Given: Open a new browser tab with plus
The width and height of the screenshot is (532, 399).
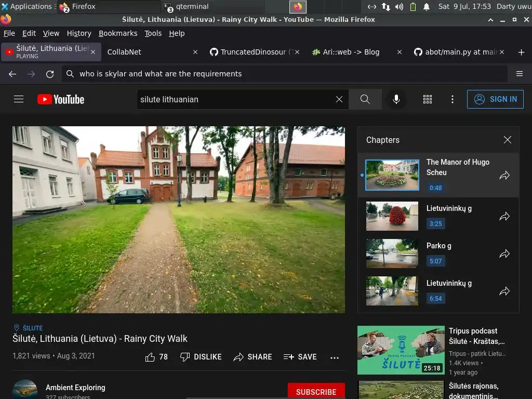Looking at the screenshot, I should click(x=522, y=52).
